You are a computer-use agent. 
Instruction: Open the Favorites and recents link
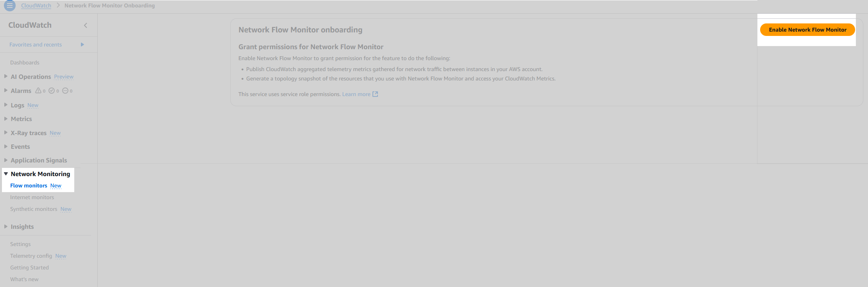point(36,45)
